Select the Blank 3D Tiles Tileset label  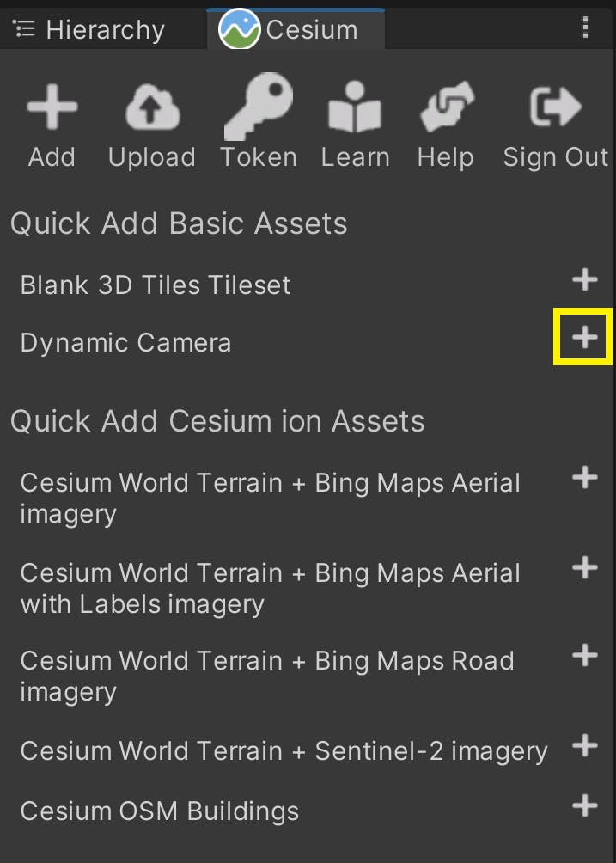pos(155,285)
